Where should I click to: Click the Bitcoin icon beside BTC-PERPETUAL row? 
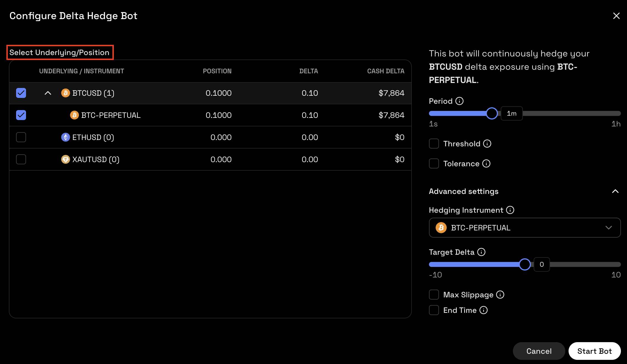pyautogui.click(x=74, y=115)
